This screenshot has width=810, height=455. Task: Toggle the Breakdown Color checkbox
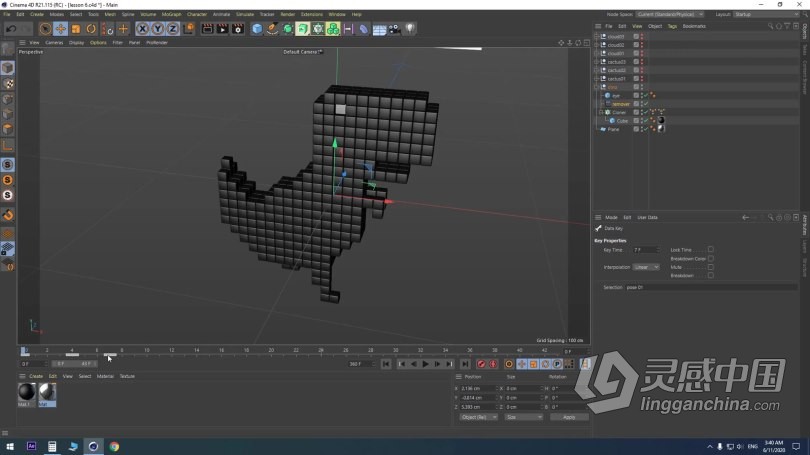pos(711,259)
